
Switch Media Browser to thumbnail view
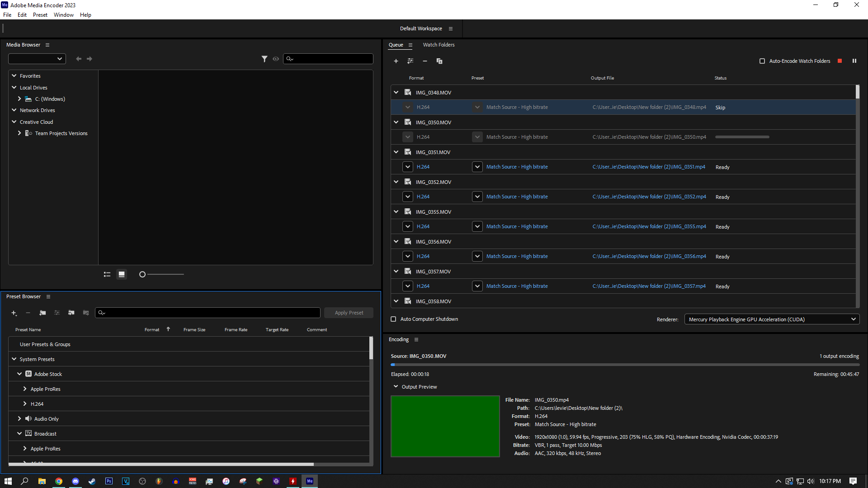(122, 274)
